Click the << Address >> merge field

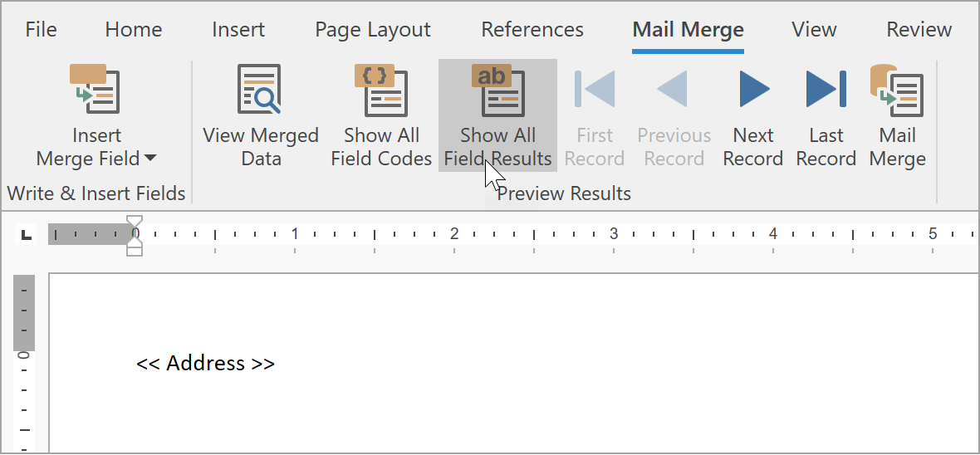click(x=205, y=364)
